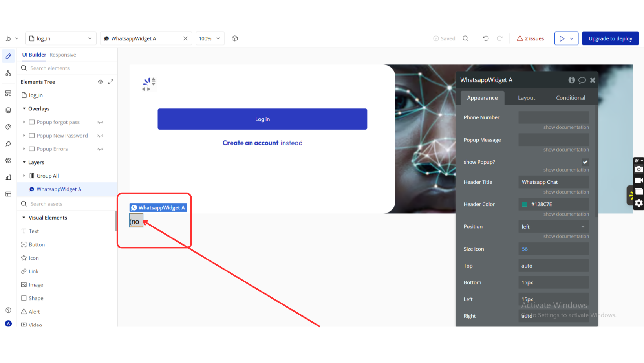Click the Phone Number input field

pyautogui.click(x=553, y=117)
